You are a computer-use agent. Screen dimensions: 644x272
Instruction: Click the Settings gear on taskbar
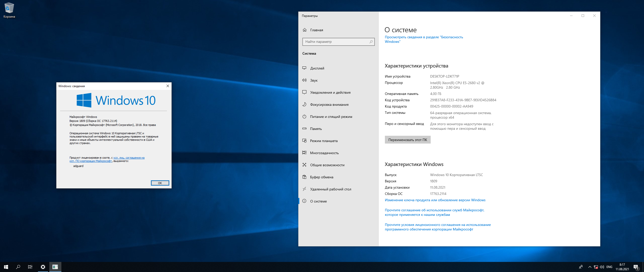coord(43,267)
